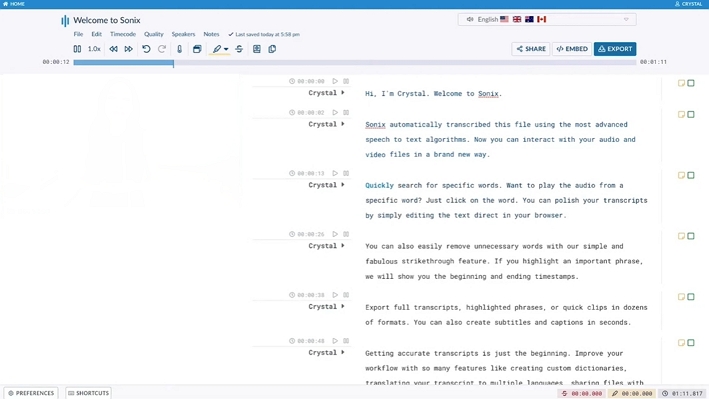The height and width of the screenshot is (399, 709).
Task: Expand Crystal speaker menu at 00:00:48
Action: [x=343, y=352]
